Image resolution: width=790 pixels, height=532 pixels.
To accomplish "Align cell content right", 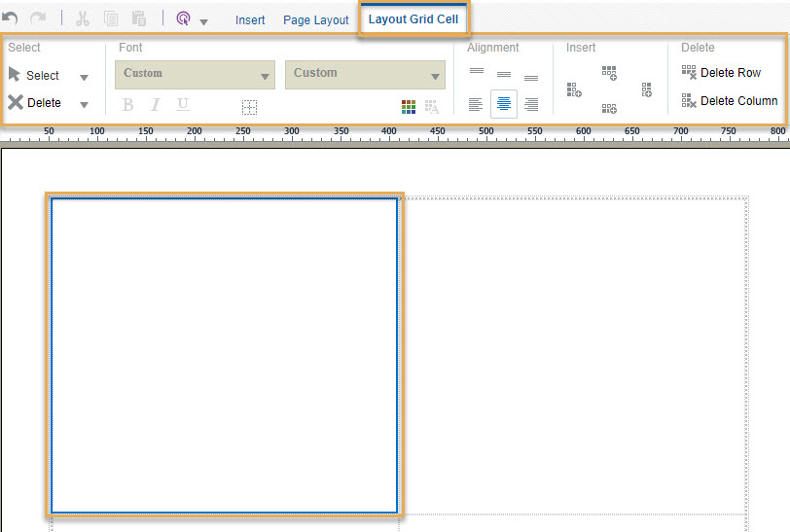I will [531, 104].
